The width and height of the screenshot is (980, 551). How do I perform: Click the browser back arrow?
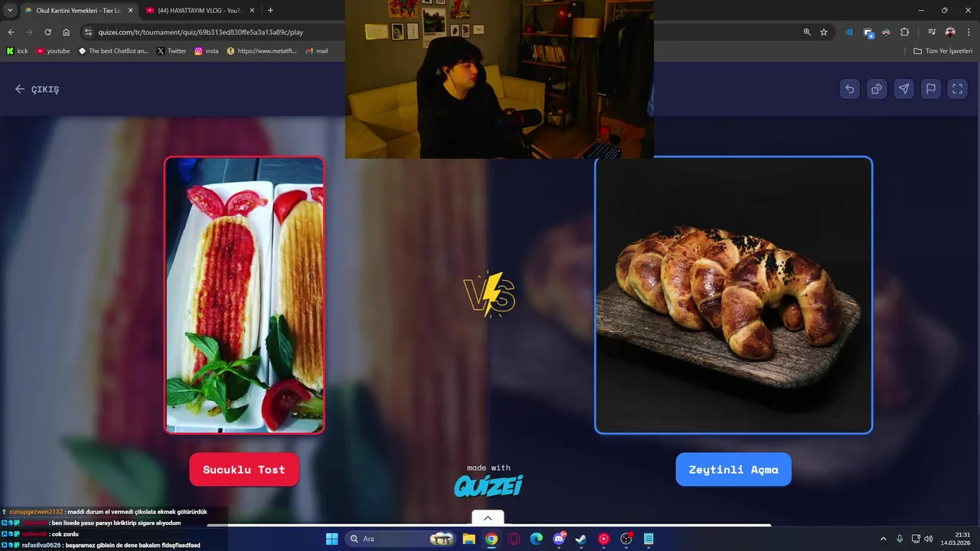click(x=11, y=32)
